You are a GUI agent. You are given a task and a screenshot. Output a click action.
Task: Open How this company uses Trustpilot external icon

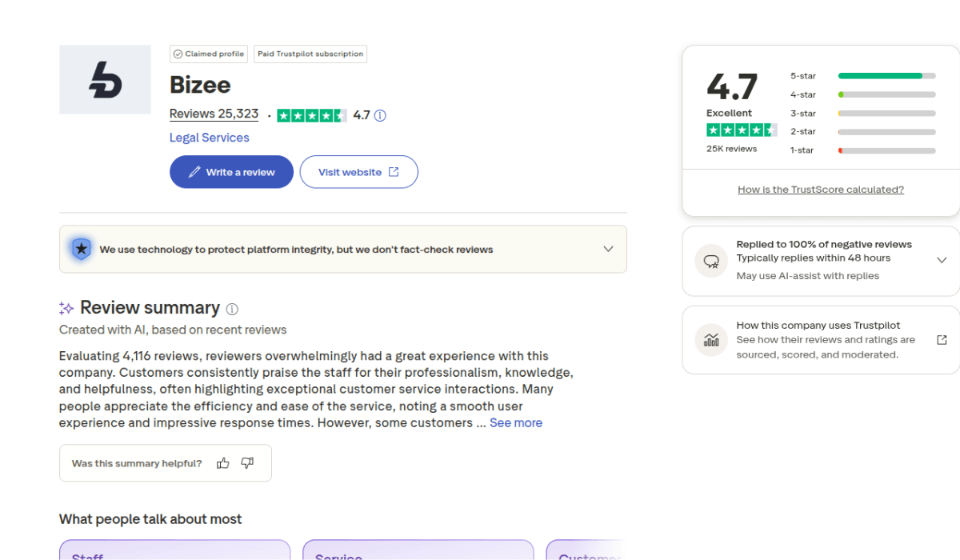(x=942, y=340)
